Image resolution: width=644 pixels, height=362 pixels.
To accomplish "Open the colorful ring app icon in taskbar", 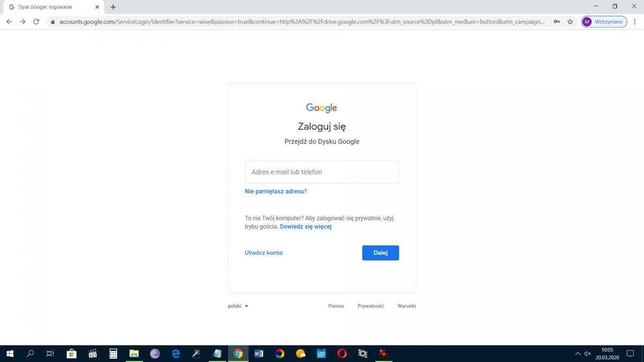I will (x=280, y=353).
